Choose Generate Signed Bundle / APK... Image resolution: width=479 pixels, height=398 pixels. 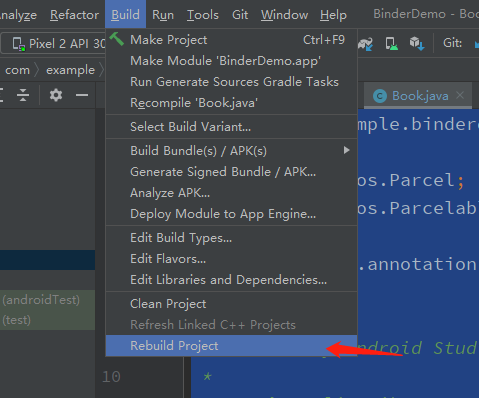231,172
